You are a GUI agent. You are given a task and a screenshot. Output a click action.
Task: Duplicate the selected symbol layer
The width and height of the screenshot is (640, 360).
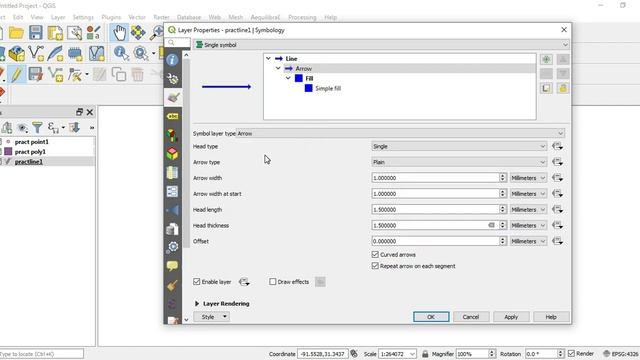(546, 88)
